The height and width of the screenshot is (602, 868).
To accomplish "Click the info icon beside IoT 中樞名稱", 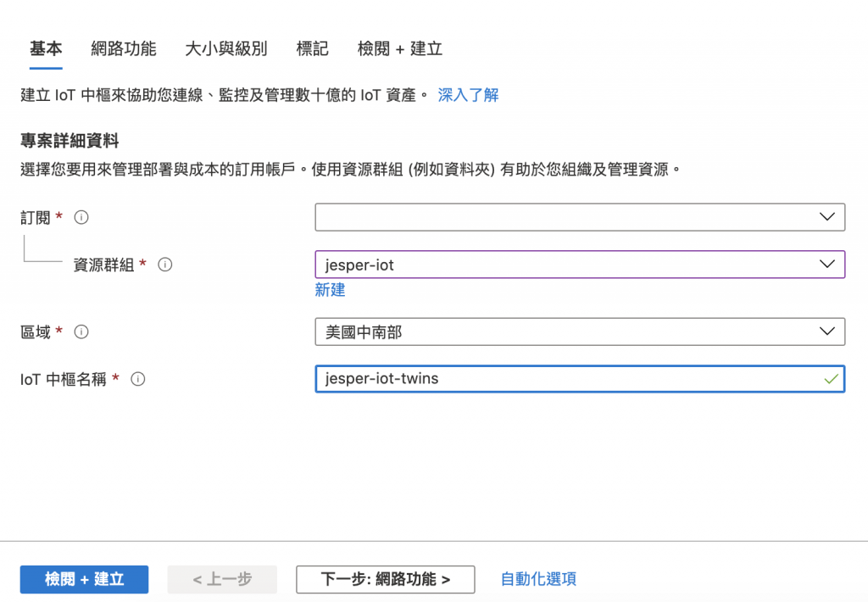I will [x=138, y=379].
